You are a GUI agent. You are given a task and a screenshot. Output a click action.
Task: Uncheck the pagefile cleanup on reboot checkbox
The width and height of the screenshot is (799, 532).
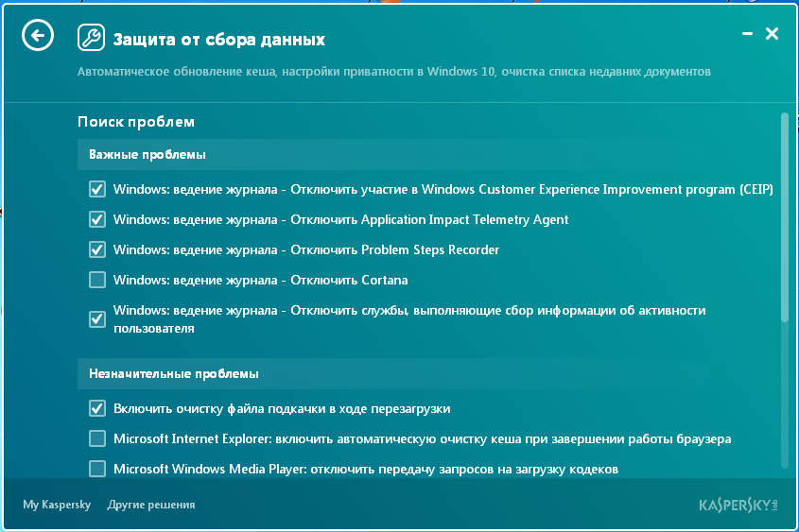(97, 408)
